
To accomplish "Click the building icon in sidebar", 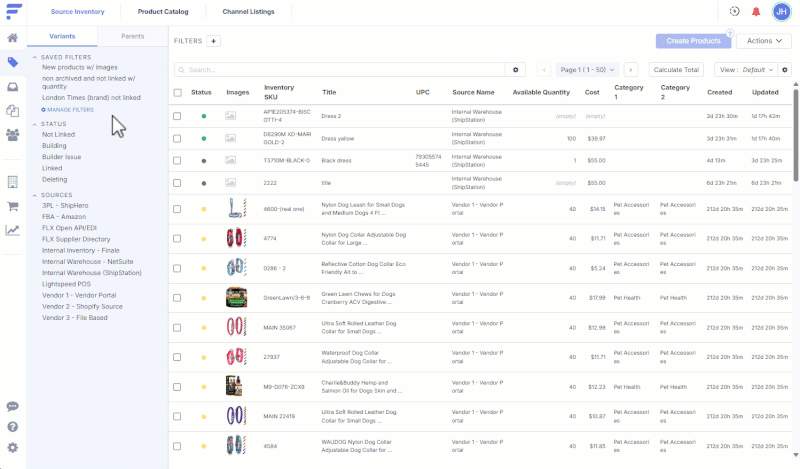I will (x=12, y=182).
